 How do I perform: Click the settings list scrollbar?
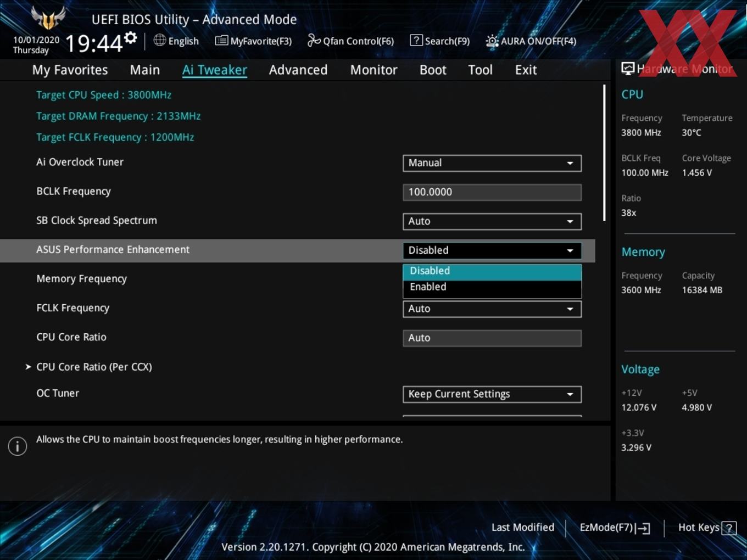(x=604, y=153)
